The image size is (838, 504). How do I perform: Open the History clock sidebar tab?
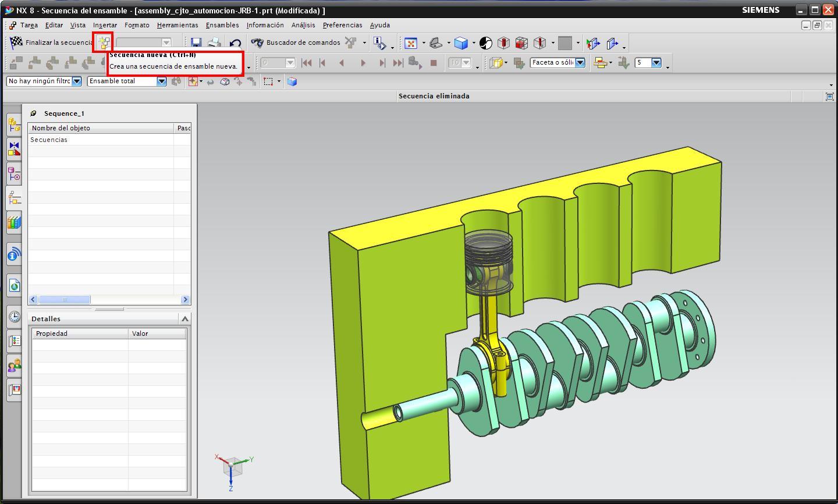(14, 316)
